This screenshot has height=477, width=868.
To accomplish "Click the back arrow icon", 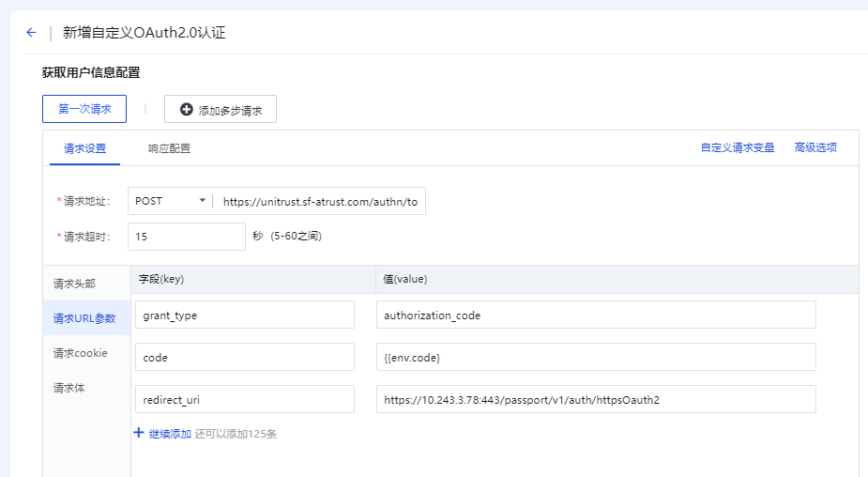I will pos(31,33).
